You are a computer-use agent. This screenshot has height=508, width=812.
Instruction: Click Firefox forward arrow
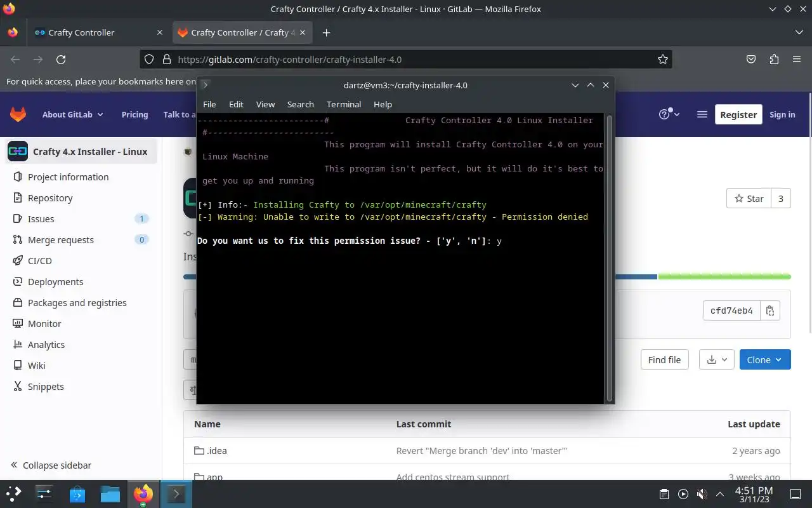pyautogui.click(x=38, y=59)
